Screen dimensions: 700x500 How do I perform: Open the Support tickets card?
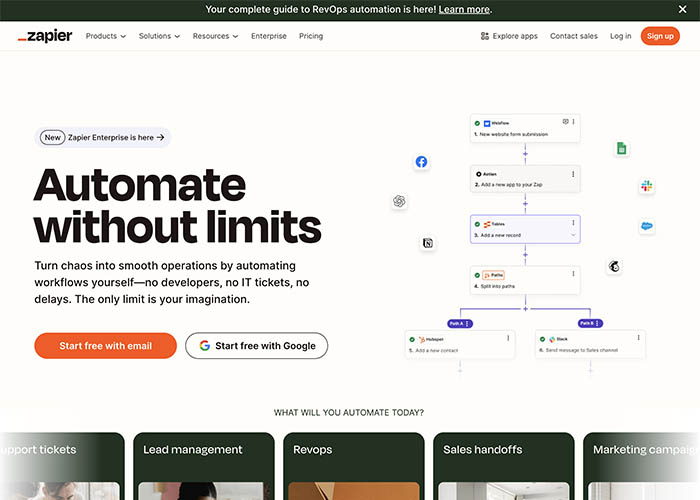[62, 466]
